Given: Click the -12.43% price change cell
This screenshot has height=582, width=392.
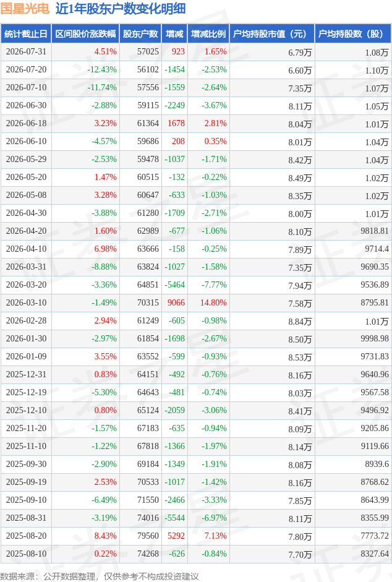Looking at the screenshot, I should point(102,69).
